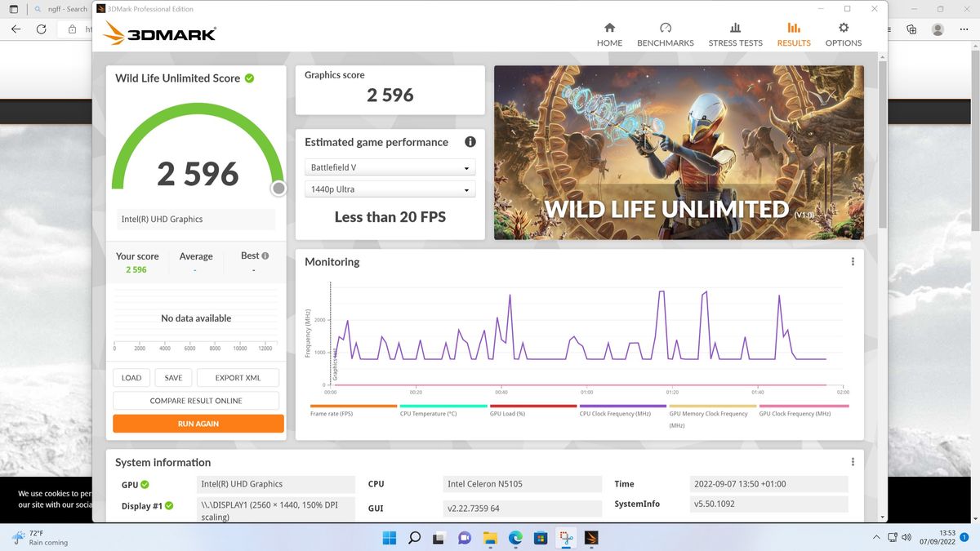Toggle the Frame rate (FPS) legend swatch
This screenshot has width=980, height=551.
[x=353, y=406]
